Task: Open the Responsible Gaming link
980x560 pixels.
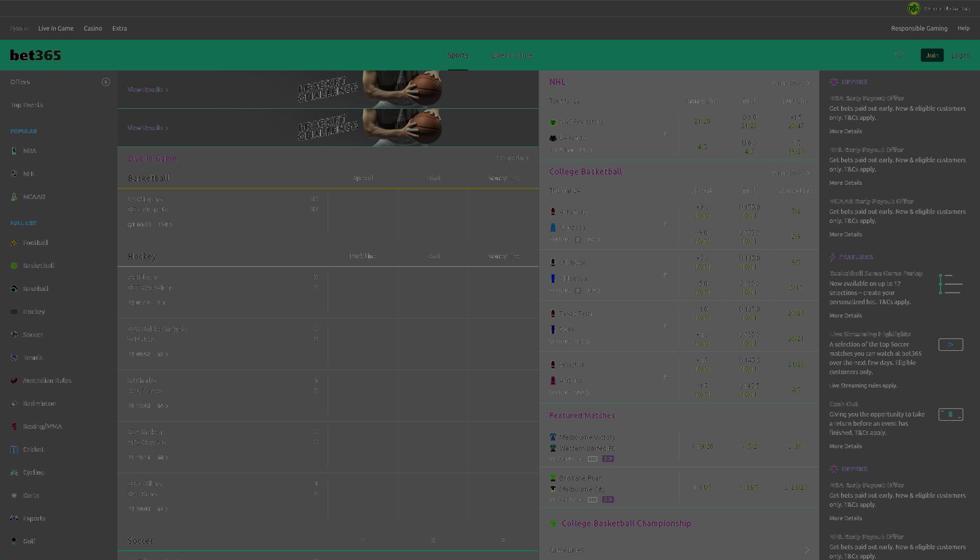Action: (919, 28)
